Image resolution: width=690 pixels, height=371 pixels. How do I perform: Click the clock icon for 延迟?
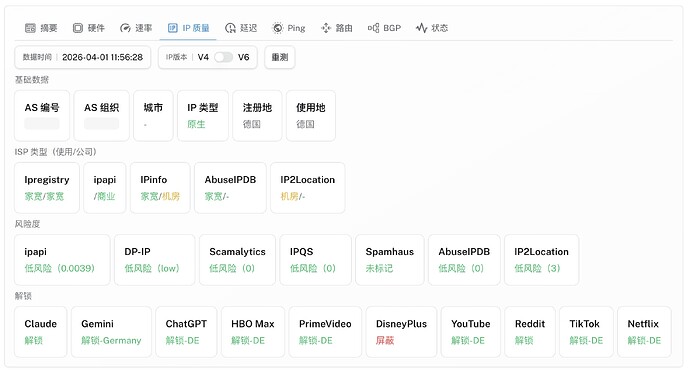[x=230, y=28]
